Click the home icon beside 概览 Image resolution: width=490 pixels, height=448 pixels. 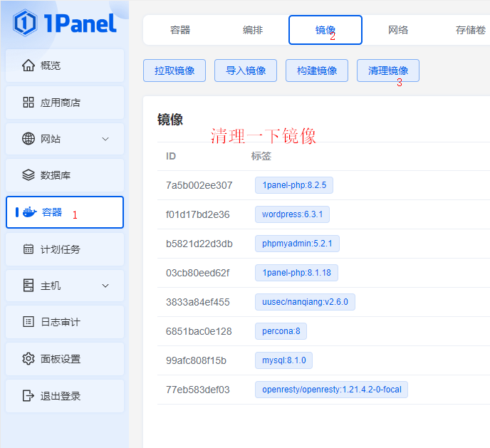click(x=28, y=66)
